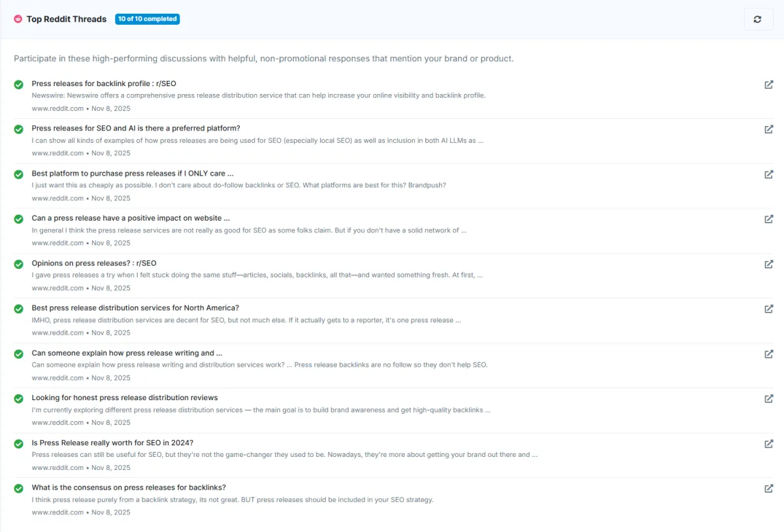Image resolution: width=784 pixels, height=532 pixels.
Task: Toggle completed check for Looking for honest press release reviews
Action: pyautogui.click(x=19, y=398)
